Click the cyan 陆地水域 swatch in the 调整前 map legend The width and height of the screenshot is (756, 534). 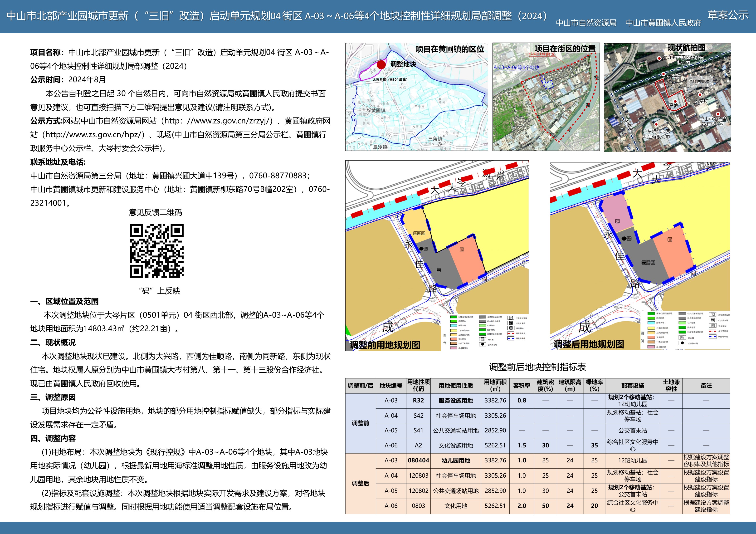[454, 325]
